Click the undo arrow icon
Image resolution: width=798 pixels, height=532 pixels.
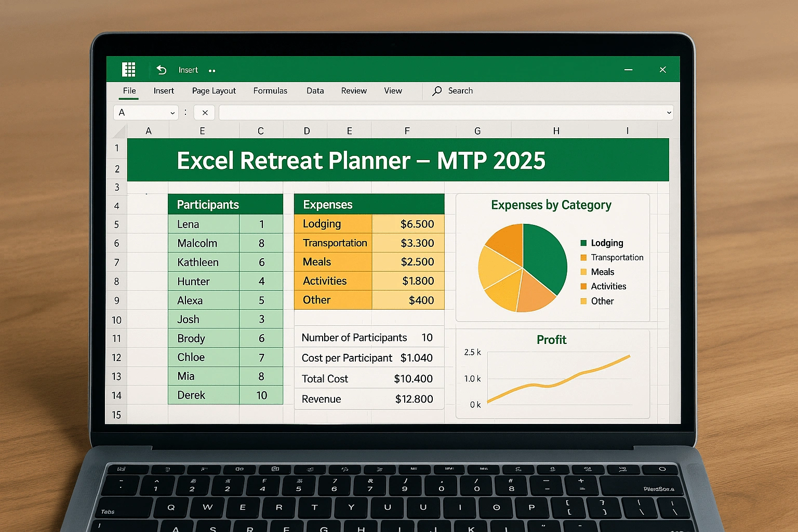click(162, 70)
